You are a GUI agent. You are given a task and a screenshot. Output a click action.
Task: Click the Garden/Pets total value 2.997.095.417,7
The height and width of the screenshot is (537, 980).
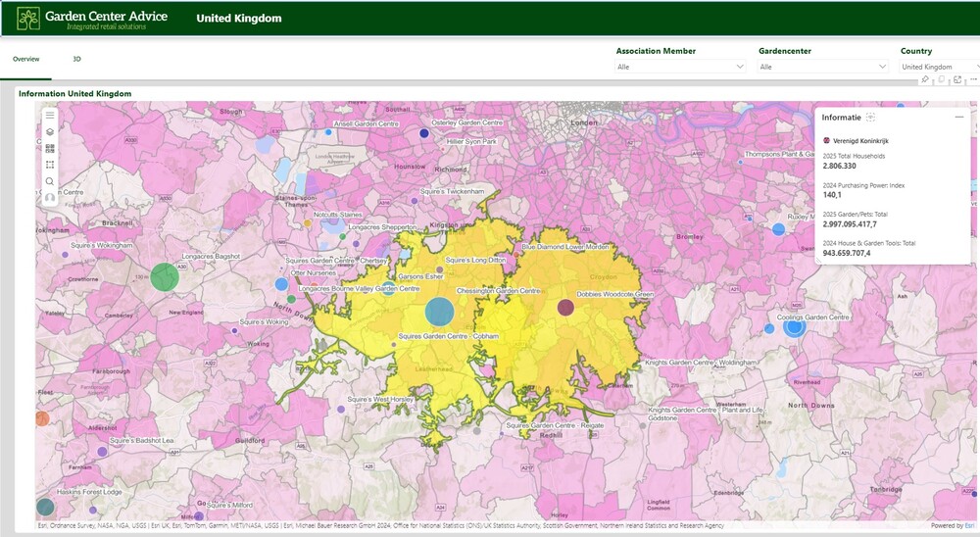click(850, 223)
